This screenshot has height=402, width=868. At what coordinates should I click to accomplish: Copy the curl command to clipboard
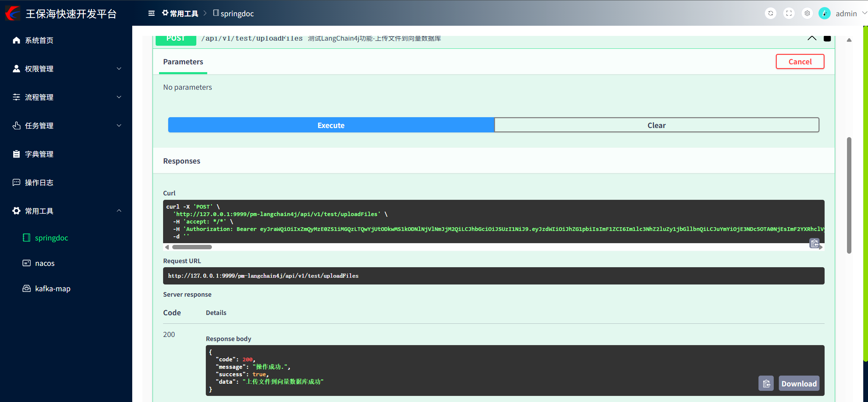pyautogui.click(x=814, y=243)
